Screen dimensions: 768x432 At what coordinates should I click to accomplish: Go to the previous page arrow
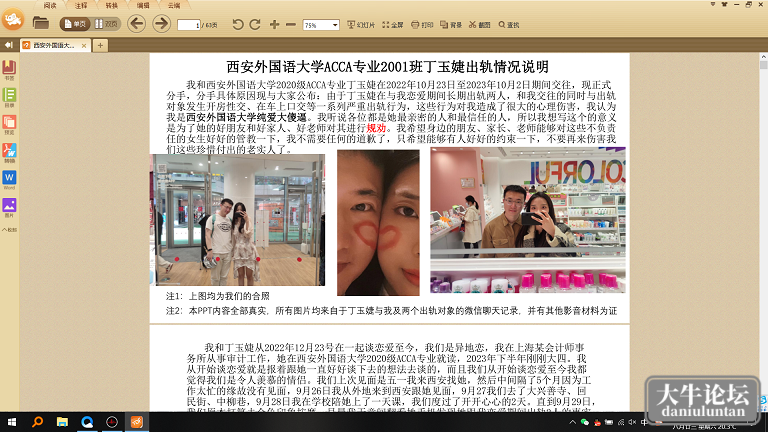(x=137, y=24)
